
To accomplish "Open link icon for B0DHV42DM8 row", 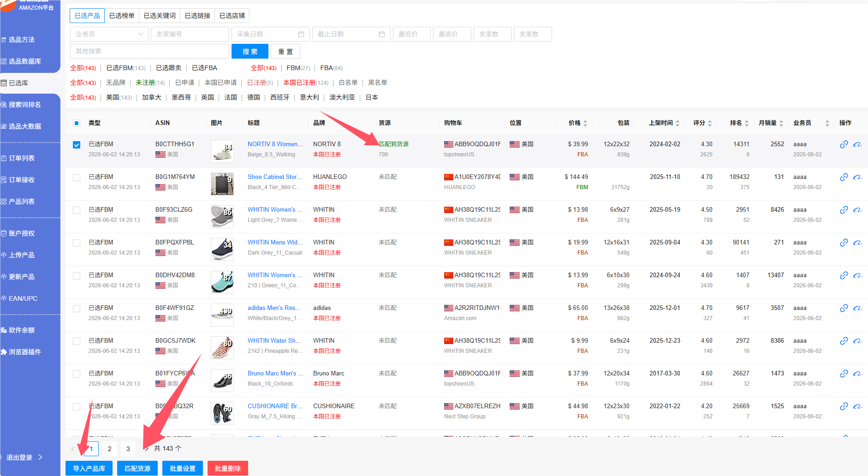I will [844, 275].
